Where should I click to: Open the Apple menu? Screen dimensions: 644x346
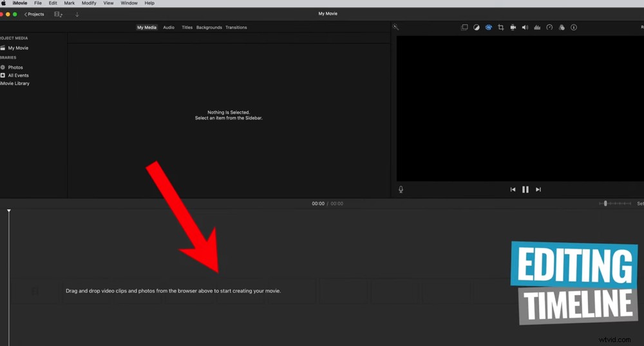click(3, 3)
